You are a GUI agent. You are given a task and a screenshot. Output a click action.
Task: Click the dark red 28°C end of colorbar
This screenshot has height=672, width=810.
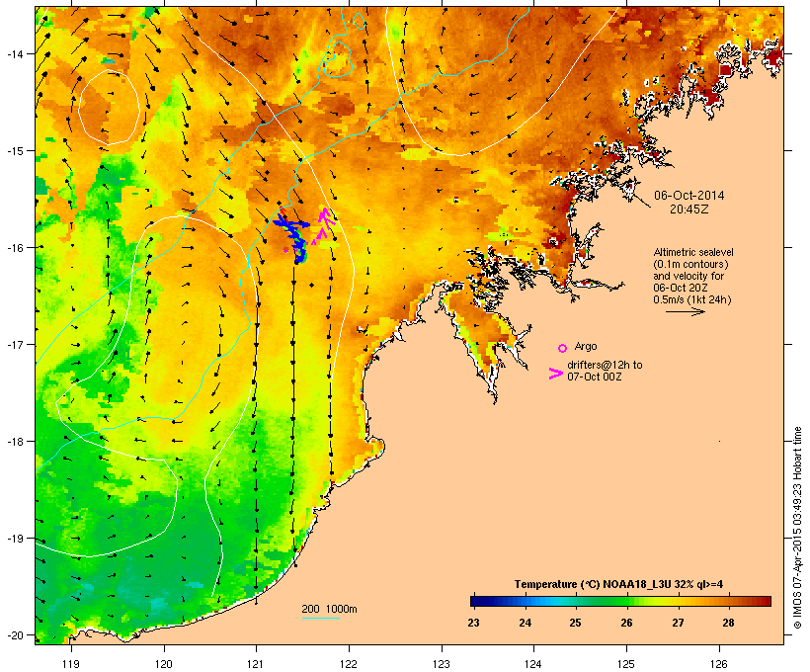tap(765, 601)
